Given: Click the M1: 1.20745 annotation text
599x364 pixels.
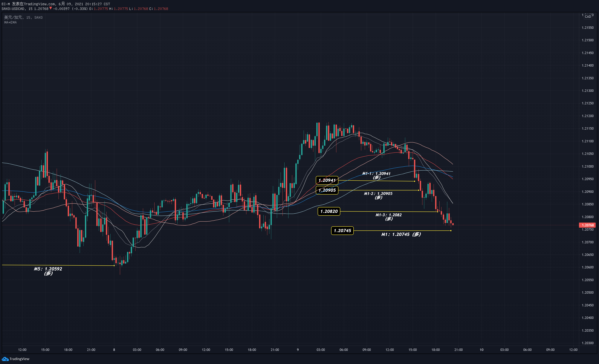Looking at the screenshot, I should tap(401, 234).
